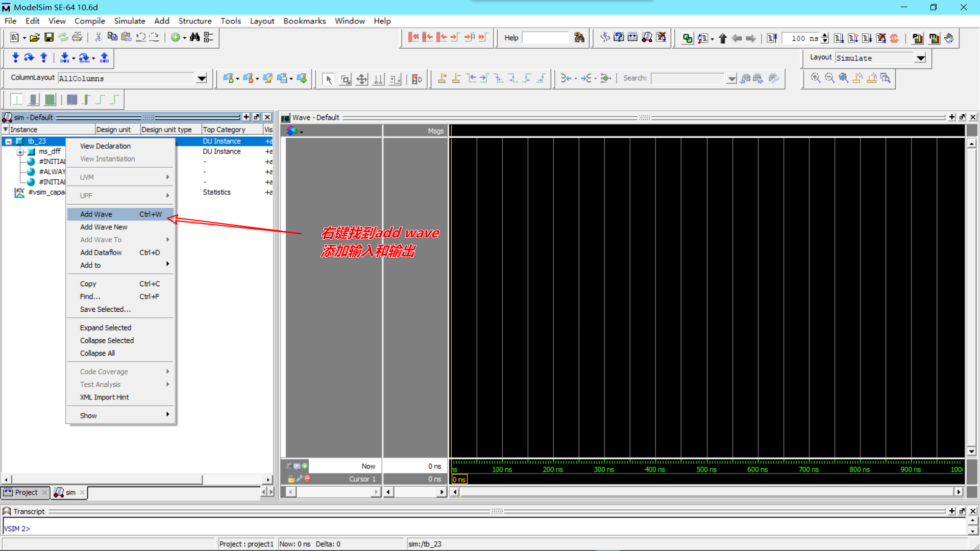The image size is (980, 551).
Task: Insert a new cursor using the green plus icon
Action: (x=305, y=466)
